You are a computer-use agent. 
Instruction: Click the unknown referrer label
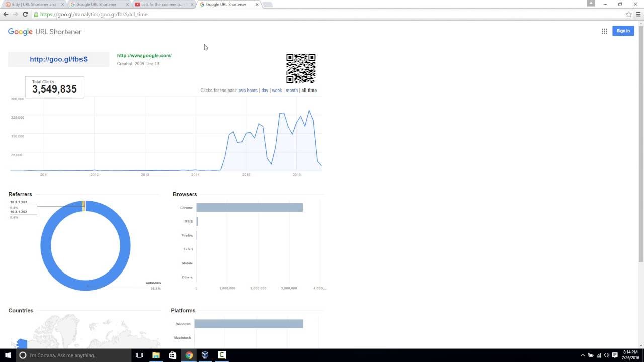153,283
